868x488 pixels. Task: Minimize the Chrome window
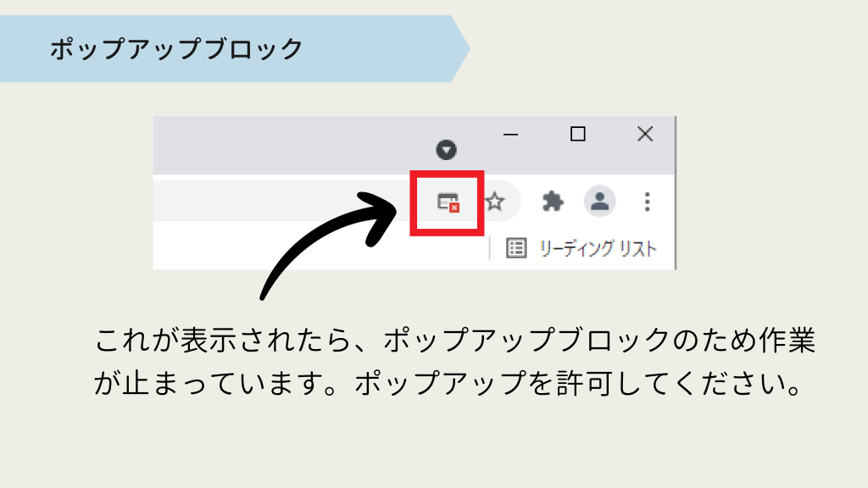pos(510,134)
